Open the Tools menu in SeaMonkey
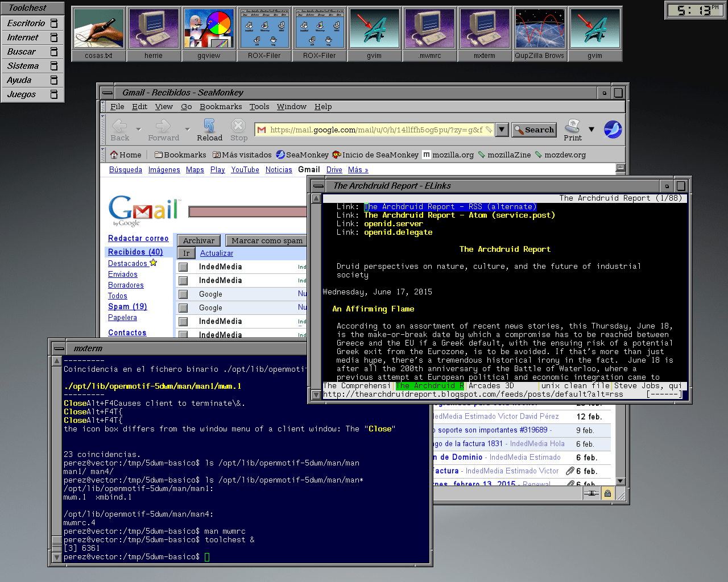The width and height of the screenshot is (728, 582). (259, 106)
